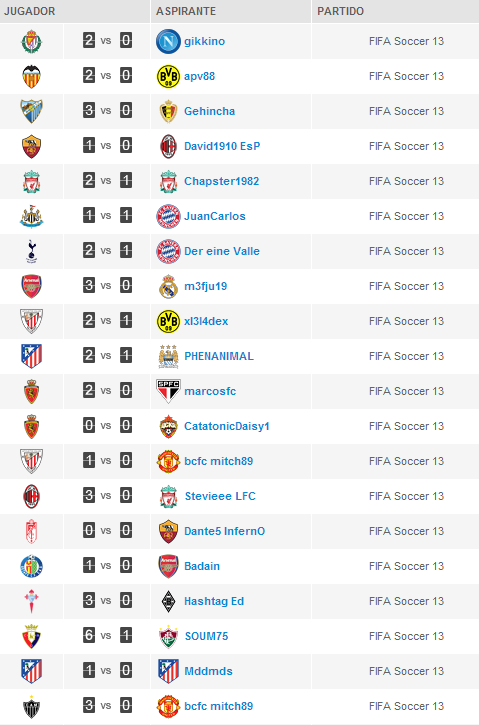Click the ASPIRANTE column header
This screenshot has width=479, height=725.
pos(186,11)
